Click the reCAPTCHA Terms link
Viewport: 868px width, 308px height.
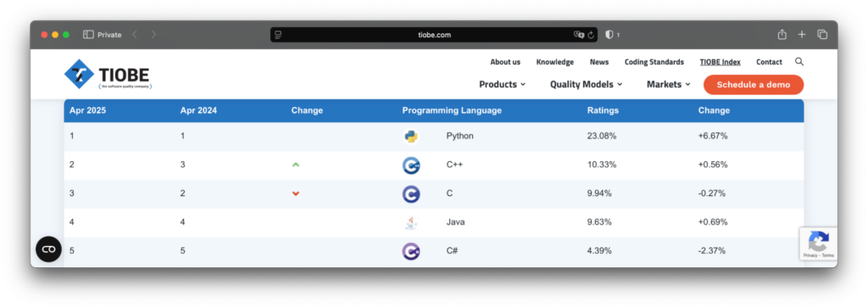827,255
